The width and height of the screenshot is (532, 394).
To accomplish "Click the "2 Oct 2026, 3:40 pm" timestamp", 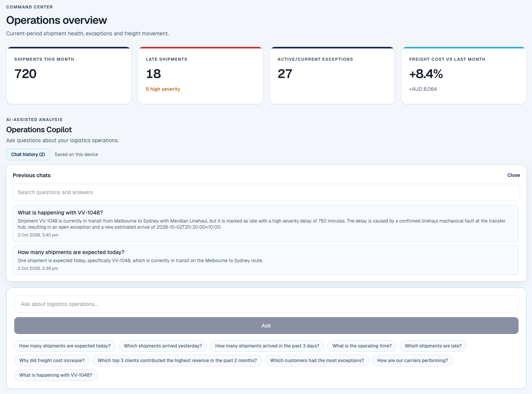I will [x=38, y=235].
